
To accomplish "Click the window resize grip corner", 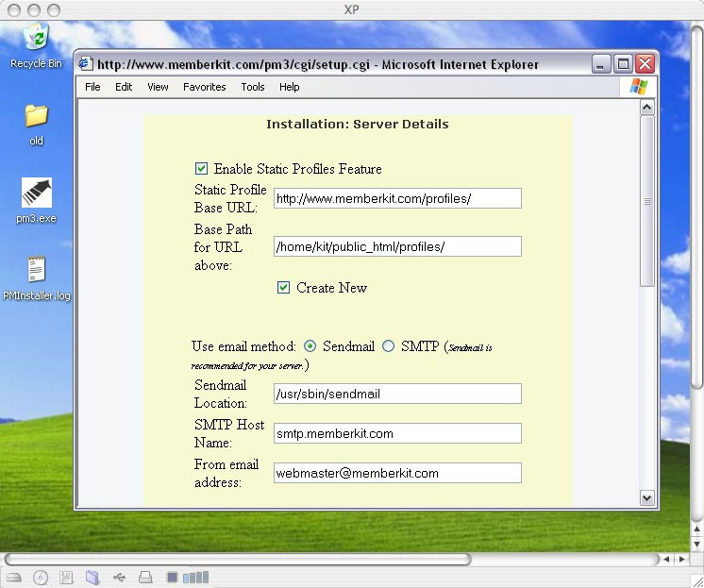I will (697, 581).
